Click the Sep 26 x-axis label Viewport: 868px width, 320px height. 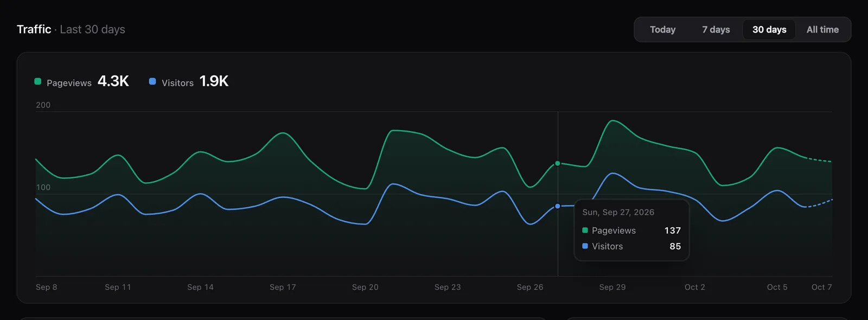pos(530,287)
